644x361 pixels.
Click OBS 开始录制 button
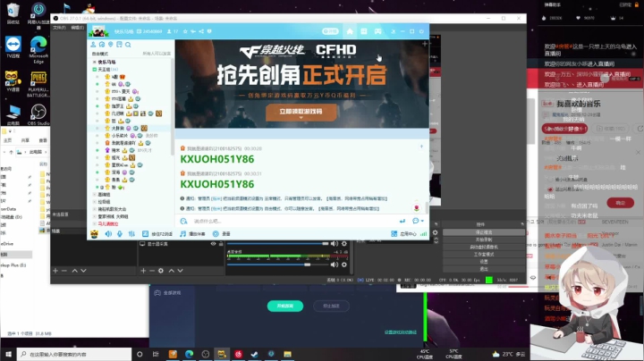[x=483, y=239]
